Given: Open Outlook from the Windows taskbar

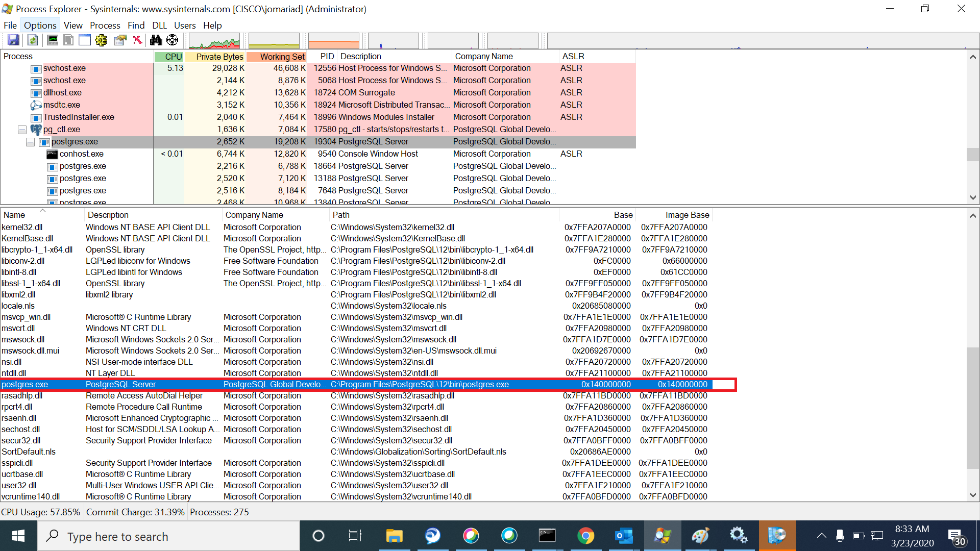Looking at the screenshot, I should tap(624, 536).
